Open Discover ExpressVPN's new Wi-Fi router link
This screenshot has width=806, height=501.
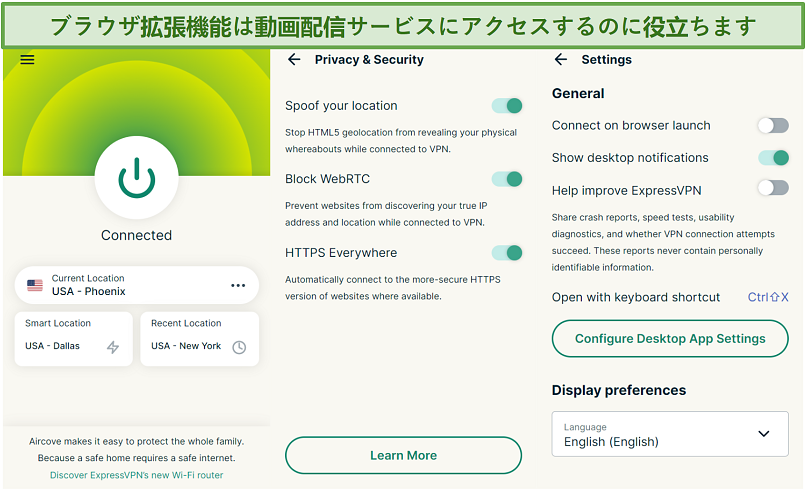point(137,475)
